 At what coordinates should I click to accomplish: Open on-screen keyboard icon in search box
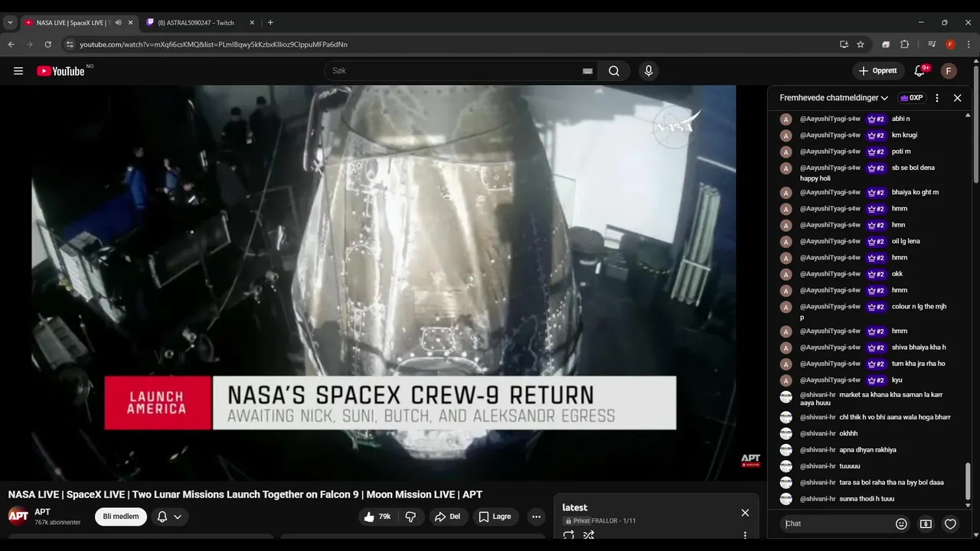tap(587, 71)
